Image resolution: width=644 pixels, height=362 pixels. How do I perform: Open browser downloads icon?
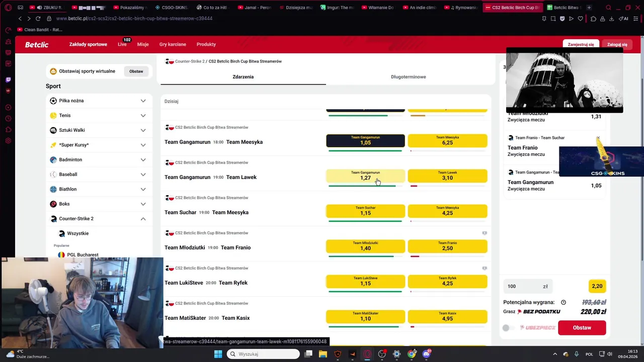point(611,19)
